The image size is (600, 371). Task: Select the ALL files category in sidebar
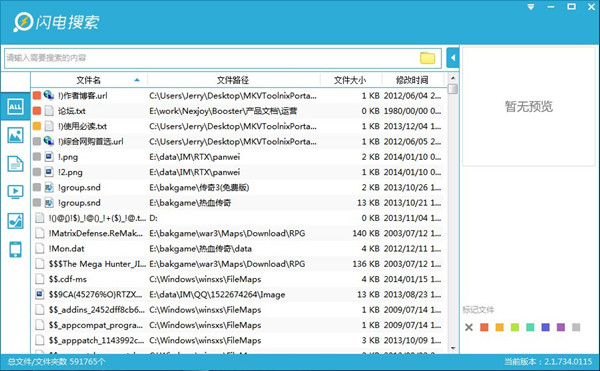[15, 106]
